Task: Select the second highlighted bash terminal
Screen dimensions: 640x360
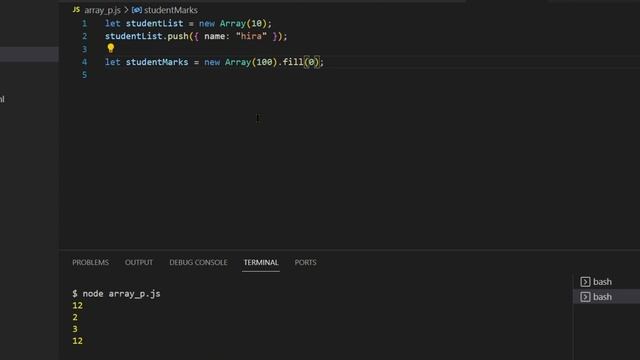Action: [x=607, y=297]
